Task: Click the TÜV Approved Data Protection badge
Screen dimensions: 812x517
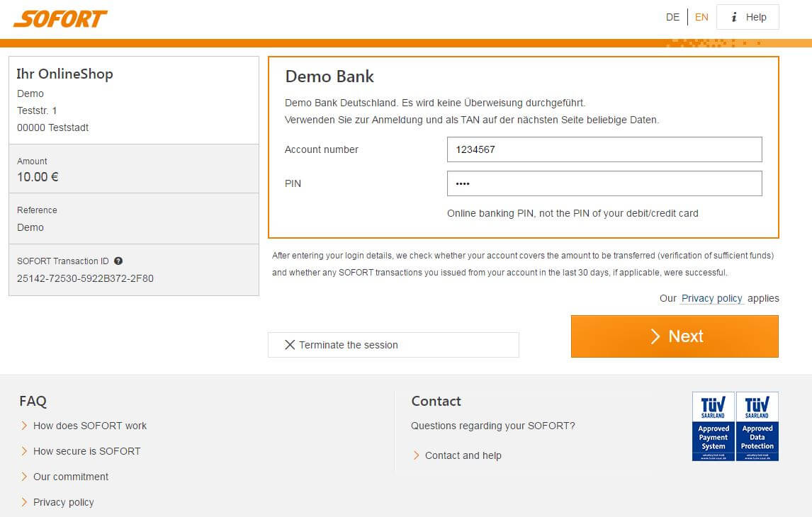Action: 757,426
